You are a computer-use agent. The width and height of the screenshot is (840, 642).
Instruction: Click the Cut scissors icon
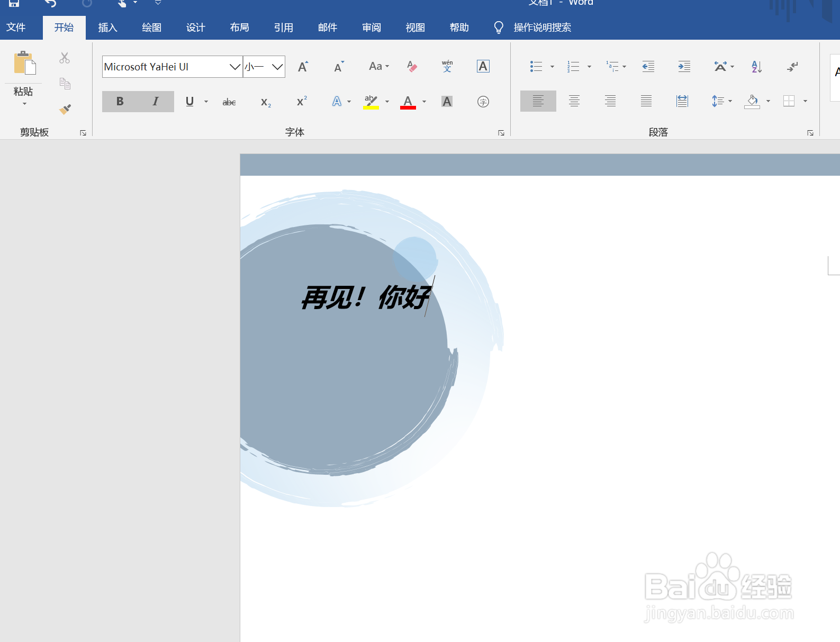(65, 58)
